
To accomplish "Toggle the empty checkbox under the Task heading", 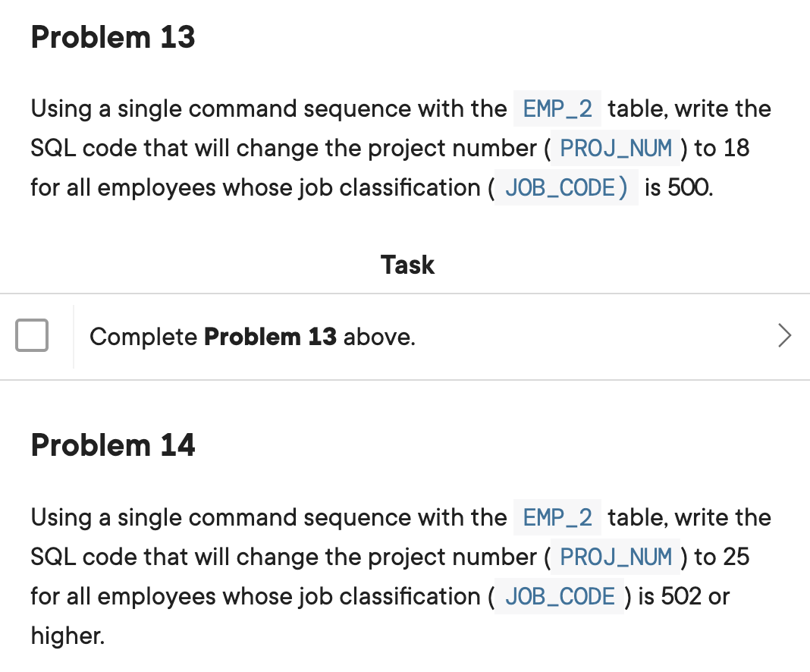I will (32, 336).
